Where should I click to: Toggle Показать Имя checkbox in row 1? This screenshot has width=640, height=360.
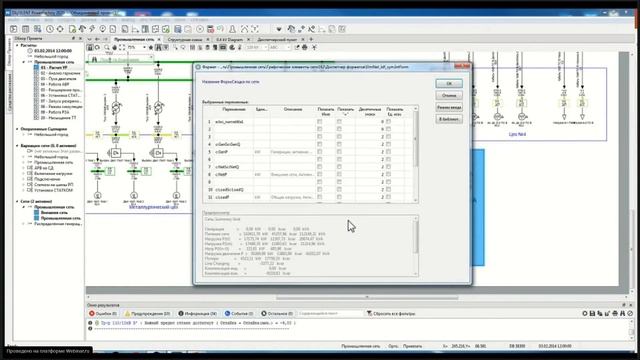pos(320,122)
